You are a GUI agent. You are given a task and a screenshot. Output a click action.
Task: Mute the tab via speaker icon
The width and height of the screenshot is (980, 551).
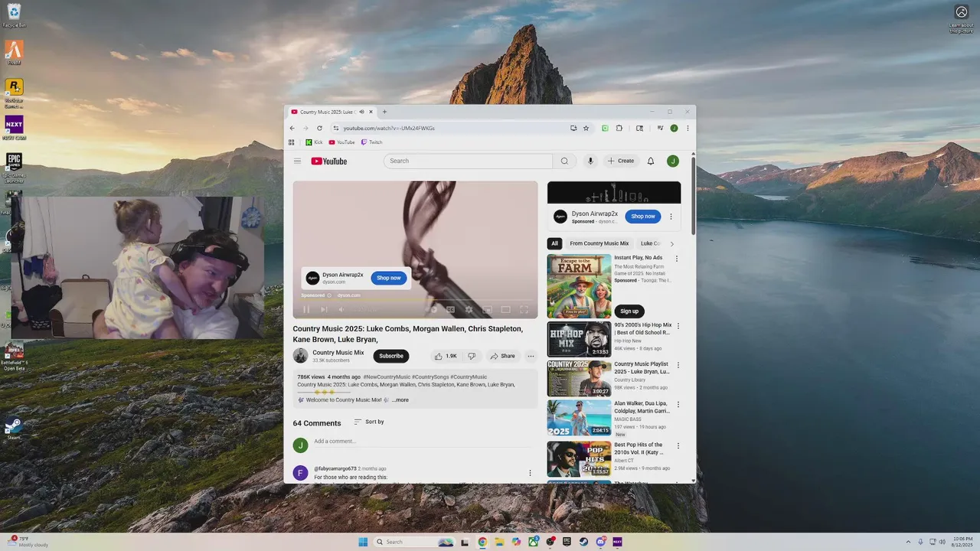[361, 112]
